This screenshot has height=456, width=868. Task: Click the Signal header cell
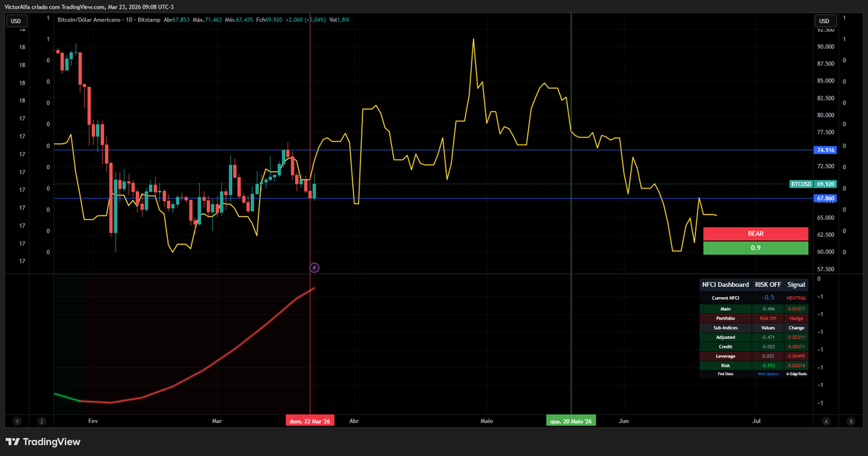tap(796, 285)
